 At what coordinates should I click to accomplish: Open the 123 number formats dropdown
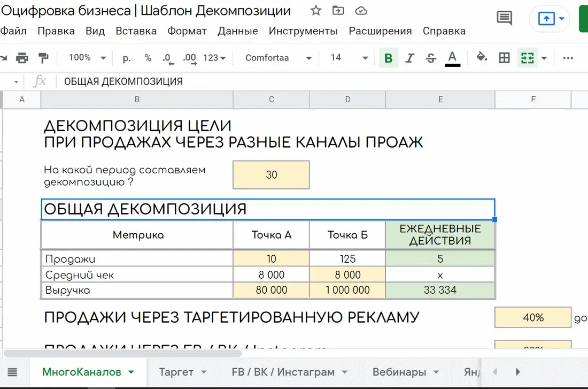coord(214,58)
